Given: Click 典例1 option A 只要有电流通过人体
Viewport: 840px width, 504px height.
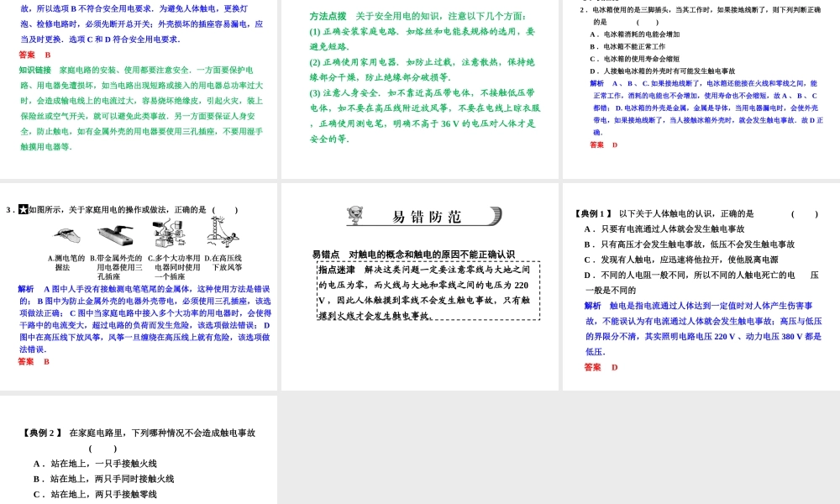Looking at the screenshot, I should 664,229.
